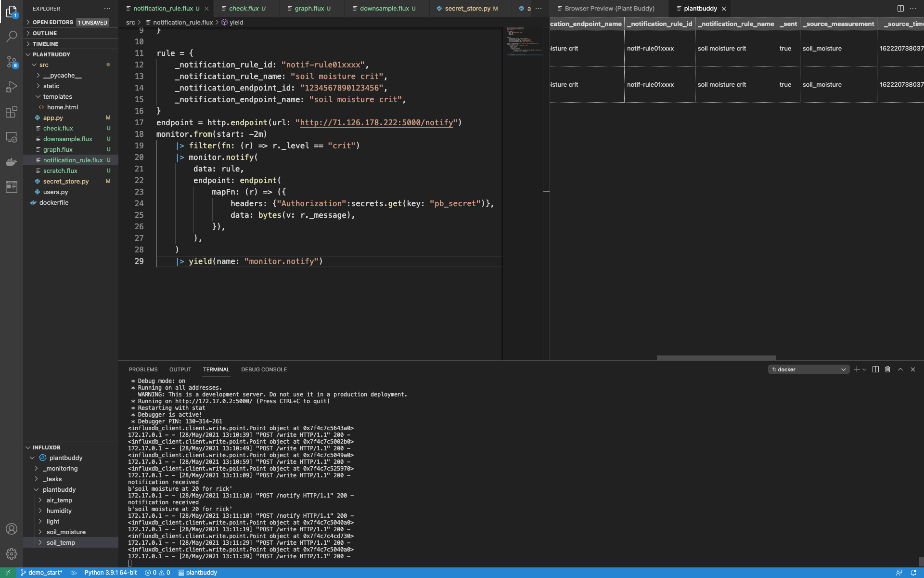Click src breadcrumb in editor path
This screenshot has height=578, width=924.
[x=130, y=23]
